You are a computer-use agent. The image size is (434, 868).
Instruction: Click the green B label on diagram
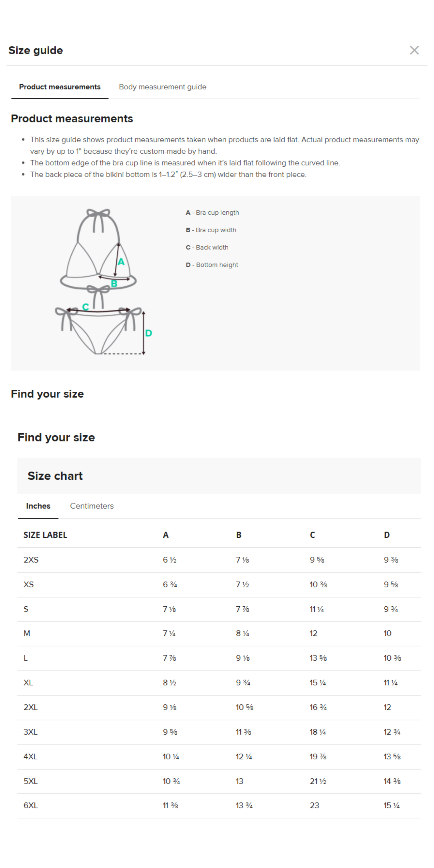point(114,284)
